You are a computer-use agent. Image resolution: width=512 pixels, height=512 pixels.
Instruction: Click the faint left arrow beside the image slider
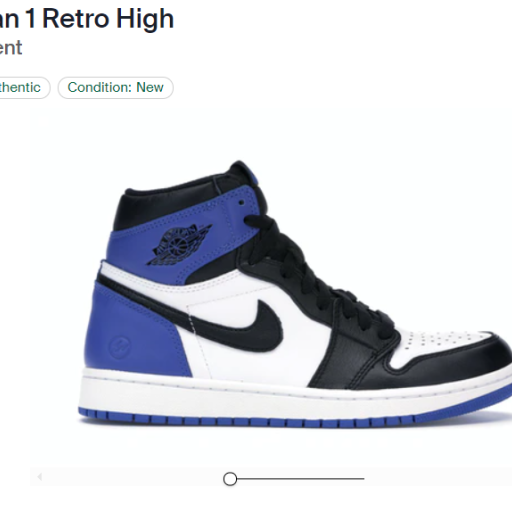pos(40,477)
